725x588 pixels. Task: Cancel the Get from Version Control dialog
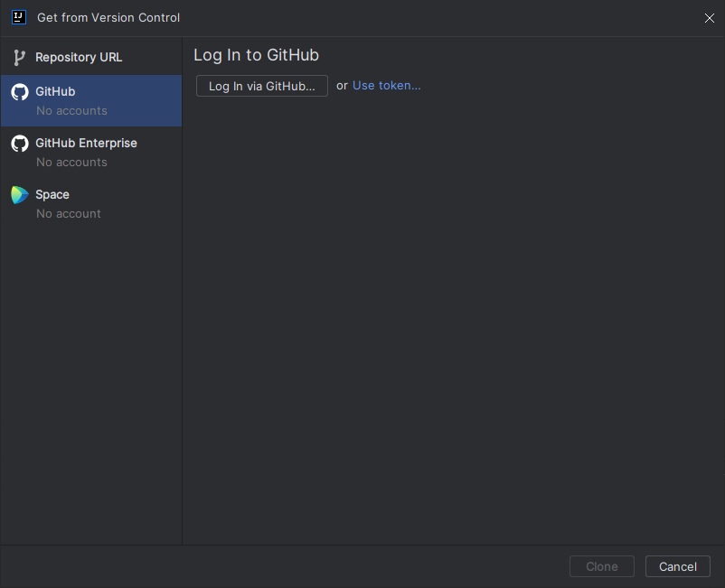[677, 566]
